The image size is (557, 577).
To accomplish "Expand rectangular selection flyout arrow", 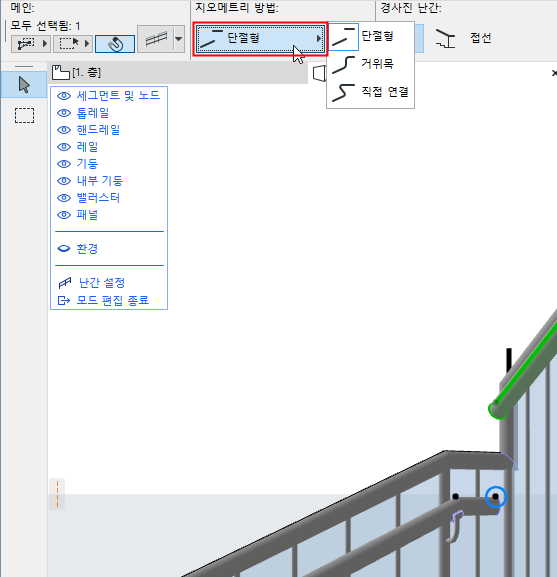I will click(87, 44).
